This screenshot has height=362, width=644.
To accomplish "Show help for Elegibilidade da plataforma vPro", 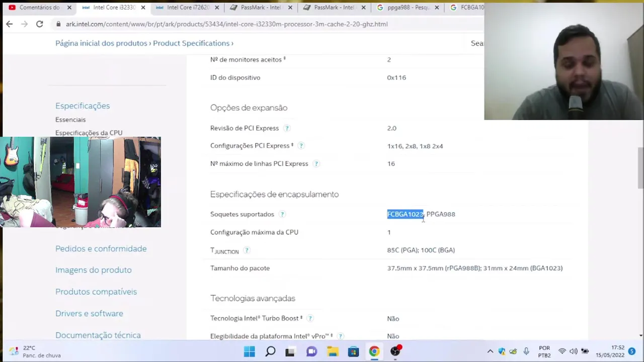I will pyautogui.click(x=340, y=336).
